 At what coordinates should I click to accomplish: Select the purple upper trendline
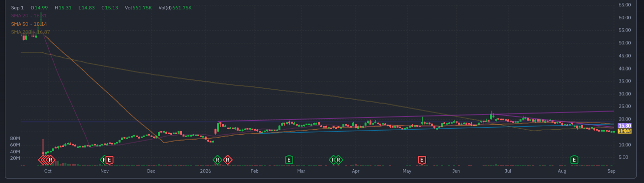(416, 116)
